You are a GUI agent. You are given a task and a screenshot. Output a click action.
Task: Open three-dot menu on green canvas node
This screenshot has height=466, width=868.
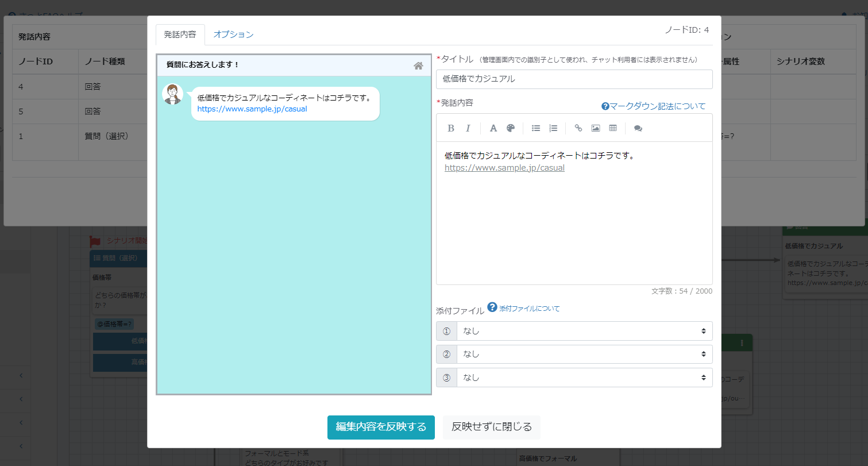pyautogui.click(x=742, y=343)
